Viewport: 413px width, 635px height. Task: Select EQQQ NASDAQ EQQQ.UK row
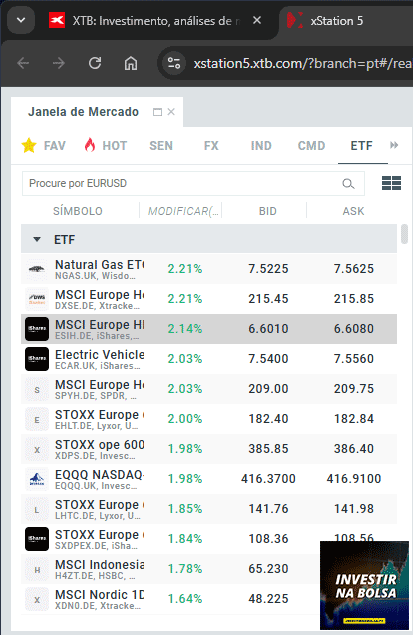[x=209, y=479]
